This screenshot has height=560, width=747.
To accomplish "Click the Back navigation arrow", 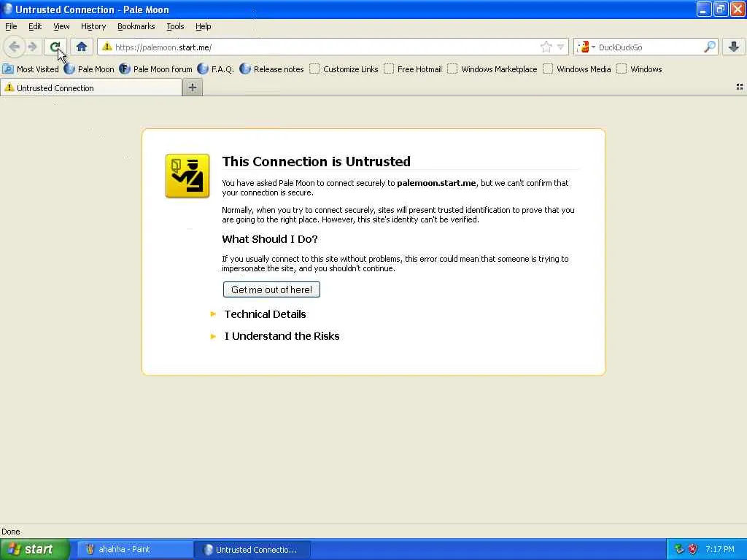I will 15,47.
